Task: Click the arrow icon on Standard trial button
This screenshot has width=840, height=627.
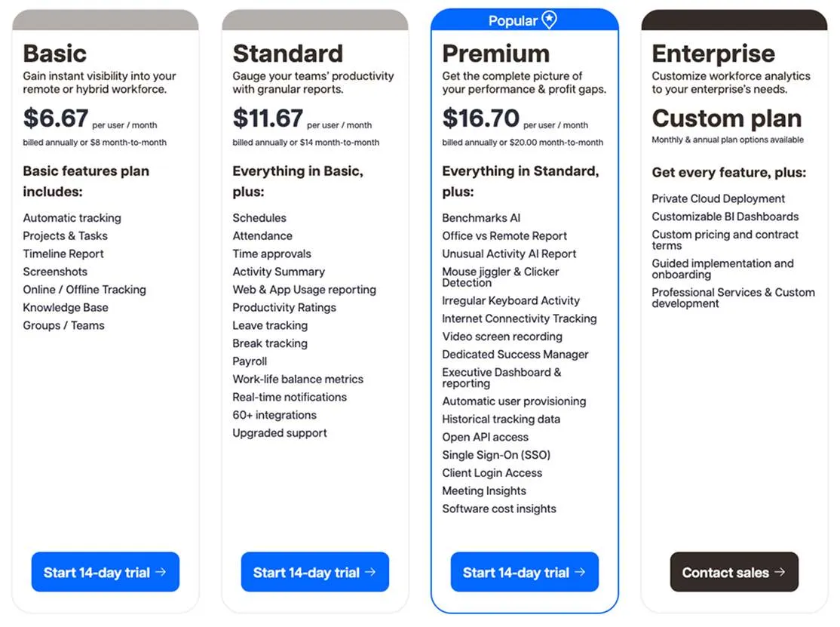Action: 372,572
